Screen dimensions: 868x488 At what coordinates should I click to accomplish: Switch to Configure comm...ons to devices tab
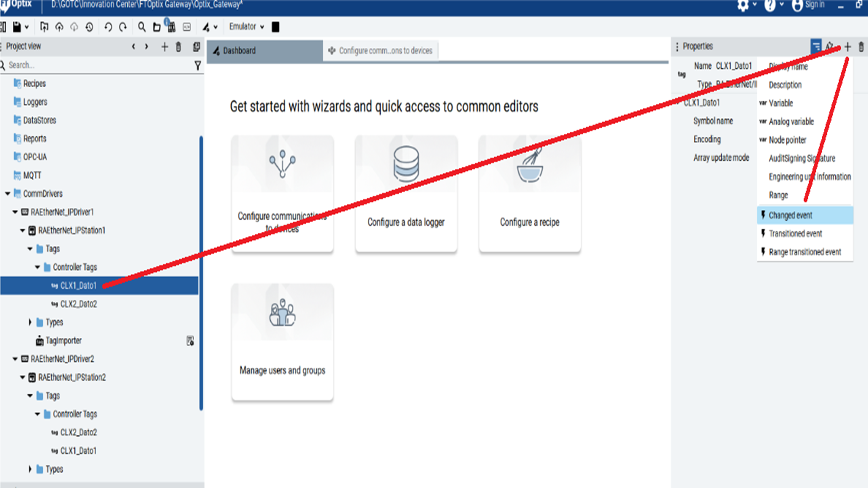(x=380, y=51)
